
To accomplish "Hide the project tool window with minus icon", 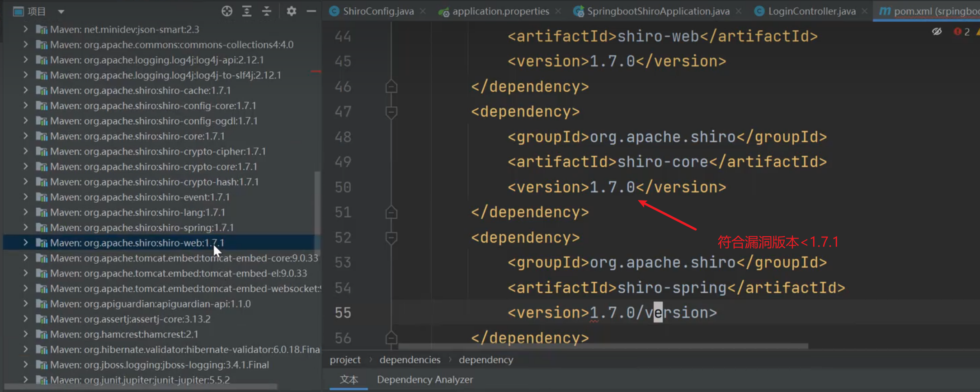I will click(311, 11).
